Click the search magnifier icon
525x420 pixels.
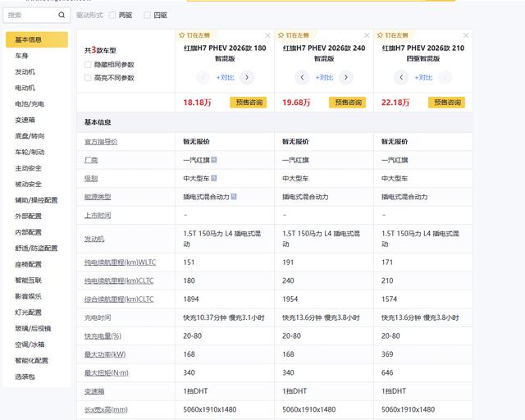(x=62, y=15)
